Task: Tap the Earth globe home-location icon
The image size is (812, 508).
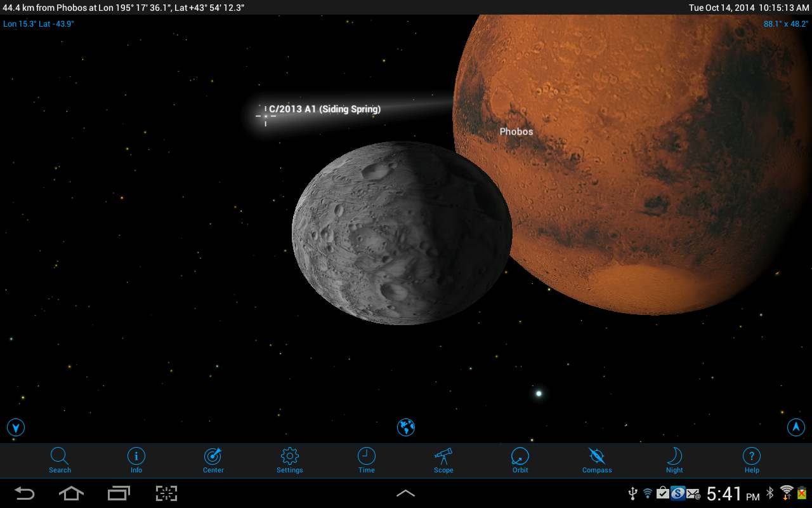Action: (x=406, y=427)
